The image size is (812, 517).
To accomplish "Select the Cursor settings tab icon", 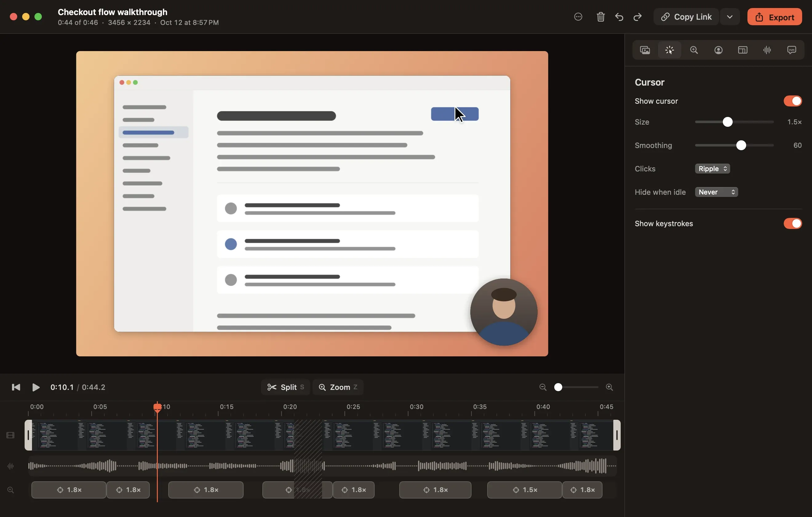I will click(x=669, y=50).
